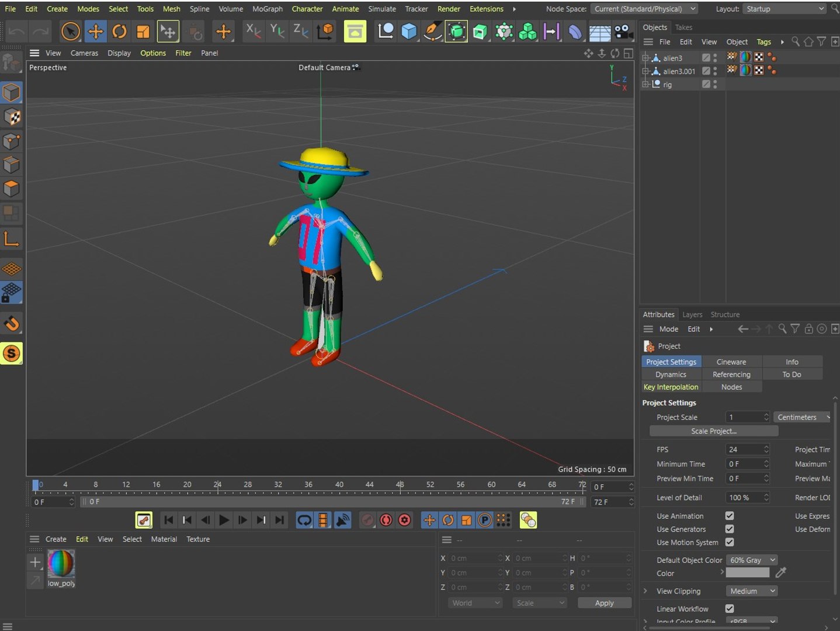840x631 pixels.
Task: Toggle Y axis lock
Action: point(277,32)
